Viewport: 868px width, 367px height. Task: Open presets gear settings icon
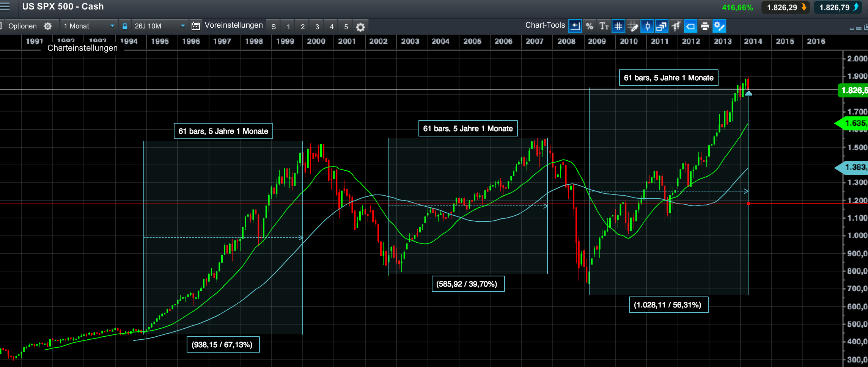click(x=360, y=27)
